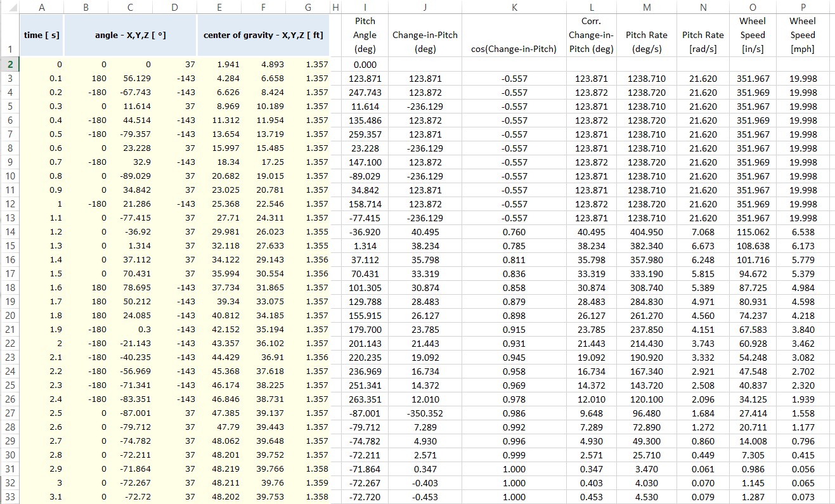Screen dimensions: 835x504
Task: Click time cell 0.5
Action: pos(42,134)
